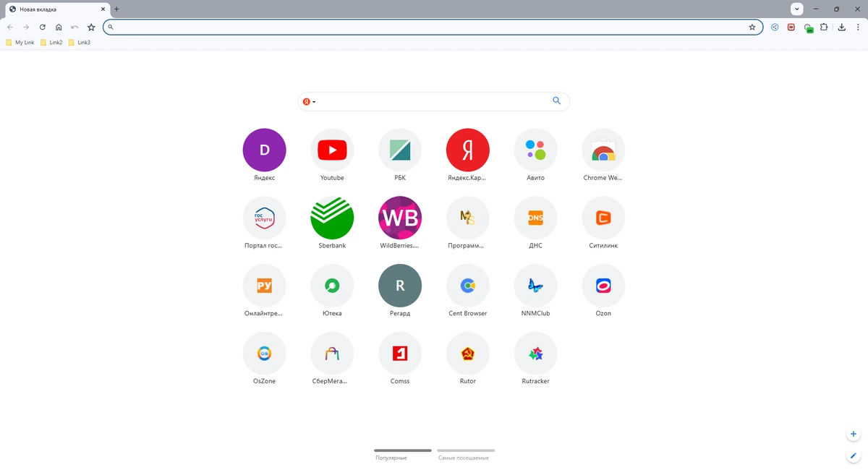Open the Яндекс.Карты red tile
The height and width of the screenshot is (470, 868).
pyautogui.click(x=468, y=150)
